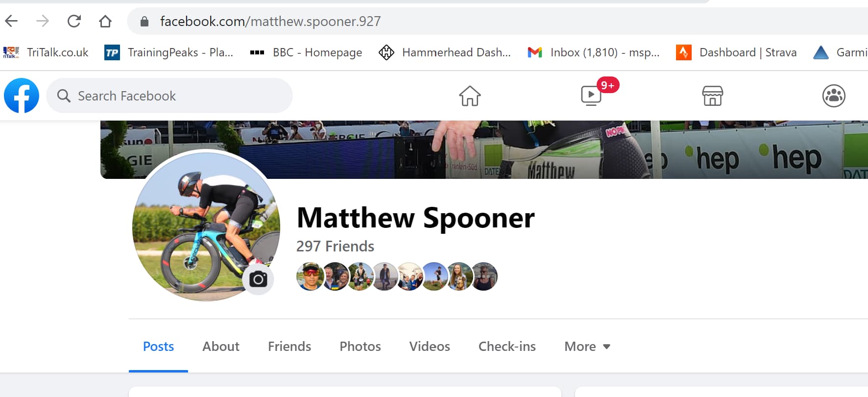Viewport: 868px width, 397px height.
Task: Open the Photos tab
Action: tap(360, 347)
